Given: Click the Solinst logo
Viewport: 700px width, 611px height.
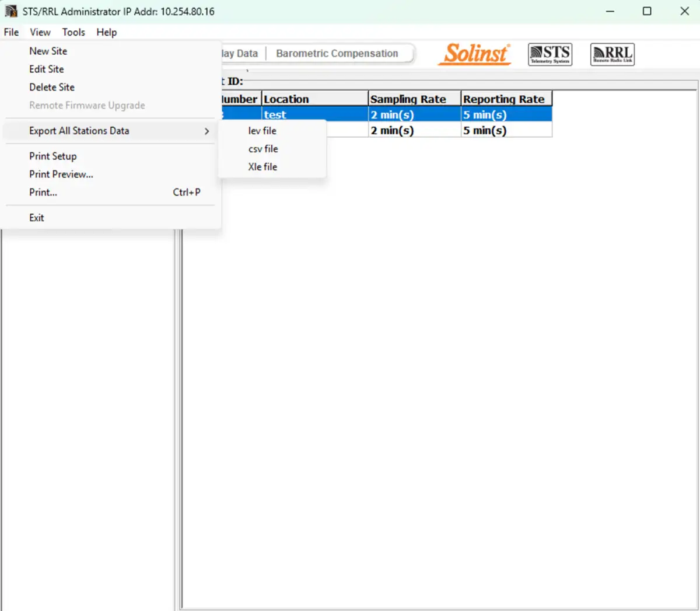Looking at the screenshot, I should 474,54.
